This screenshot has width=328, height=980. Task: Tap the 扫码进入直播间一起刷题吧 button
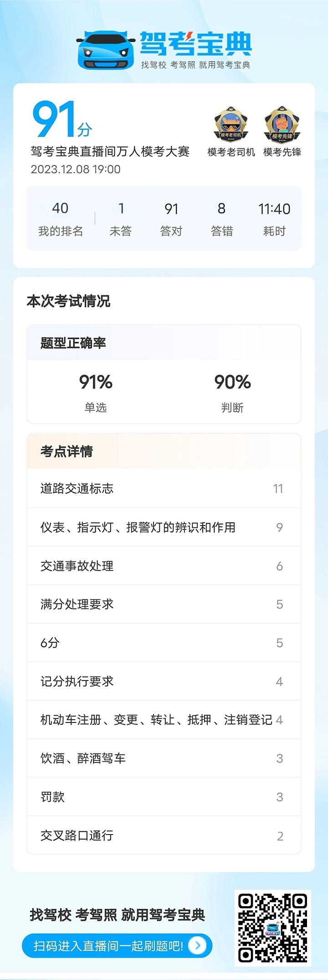(x=117, y=946)
